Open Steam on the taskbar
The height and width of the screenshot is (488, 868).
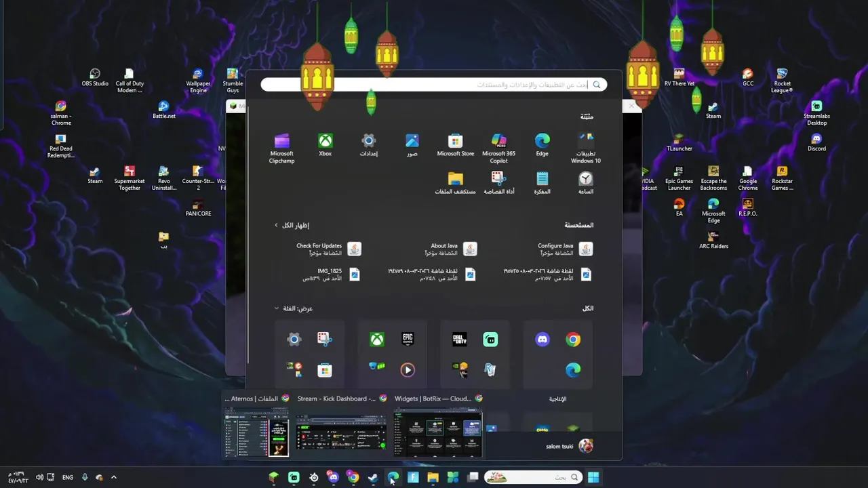click(373, 477)
